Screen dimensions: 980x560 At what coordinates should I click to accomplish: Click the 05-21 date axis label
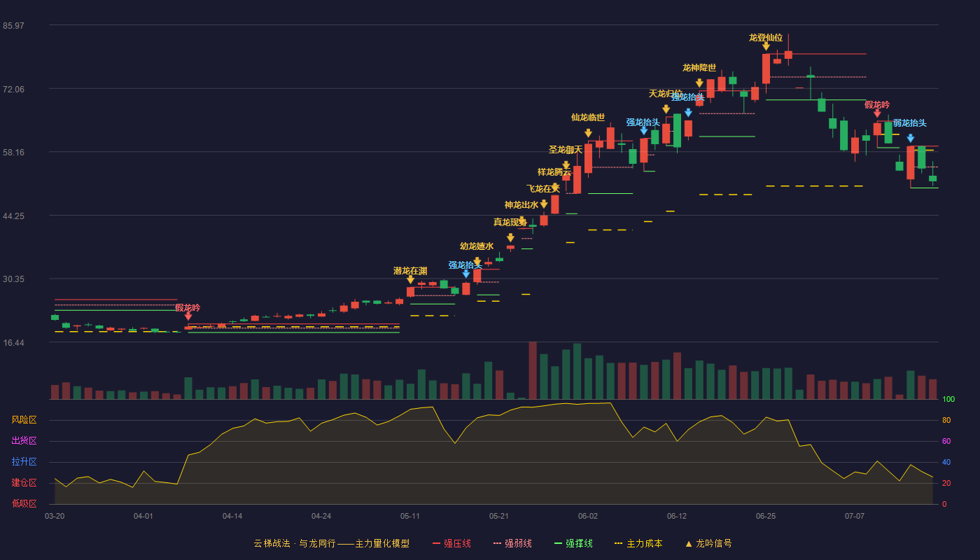(499, 516)
